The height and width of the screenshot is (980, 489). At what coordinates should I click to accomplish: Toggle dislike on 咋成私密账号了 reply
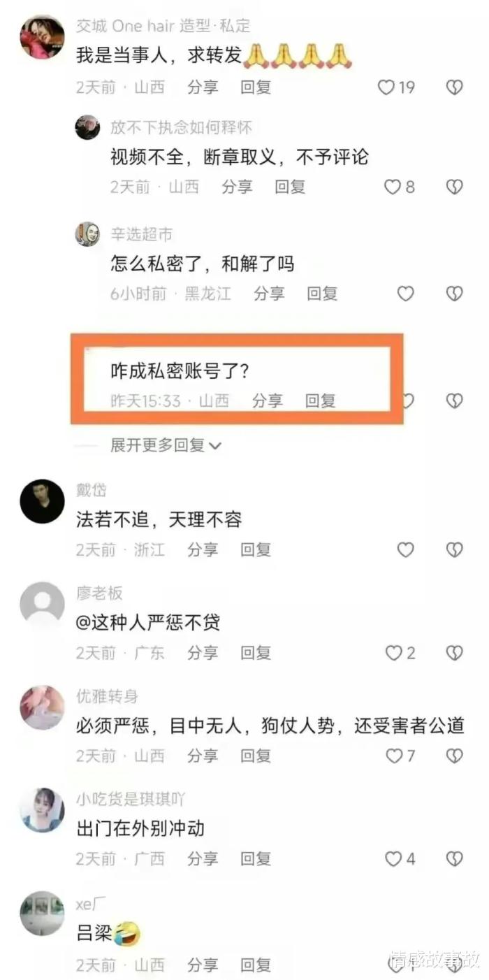[x=455, y=401]
